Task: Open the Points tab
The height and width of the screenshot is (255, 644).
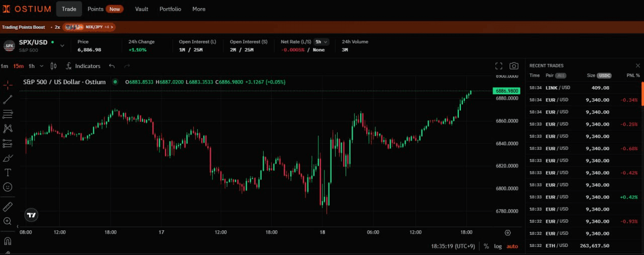Action: pos(95,9)
